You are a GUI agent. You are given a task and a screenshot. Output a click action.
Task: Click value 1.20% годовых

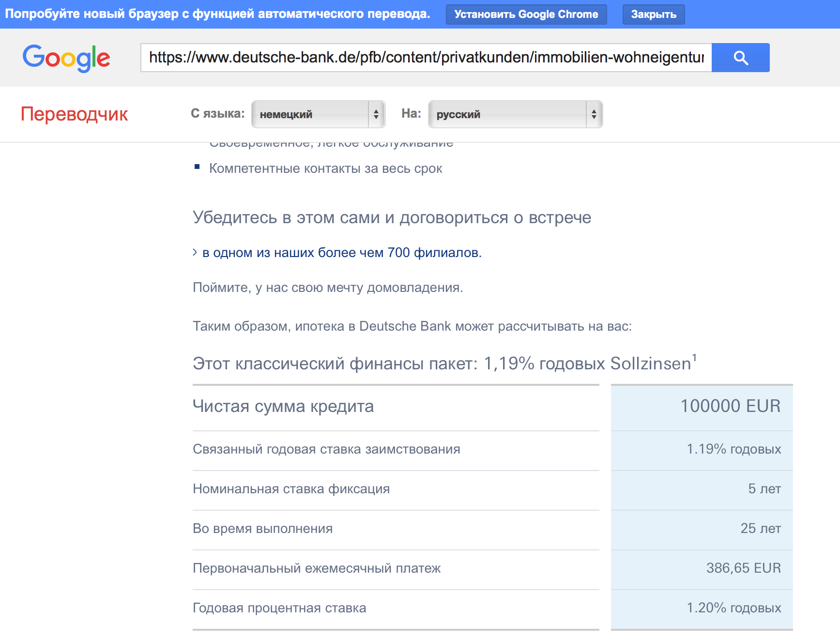coord(734,608)
